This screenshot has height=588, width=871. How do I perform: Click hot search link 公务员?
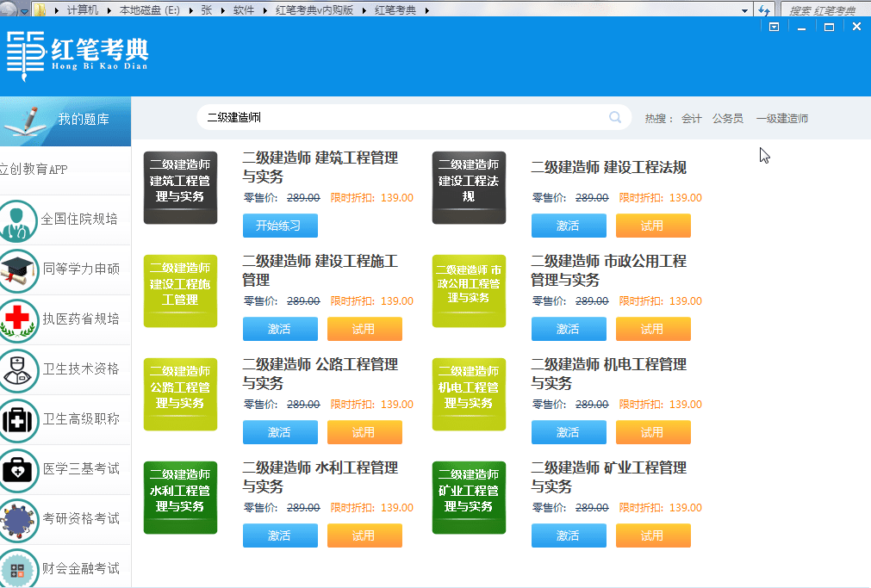(728, 118)
